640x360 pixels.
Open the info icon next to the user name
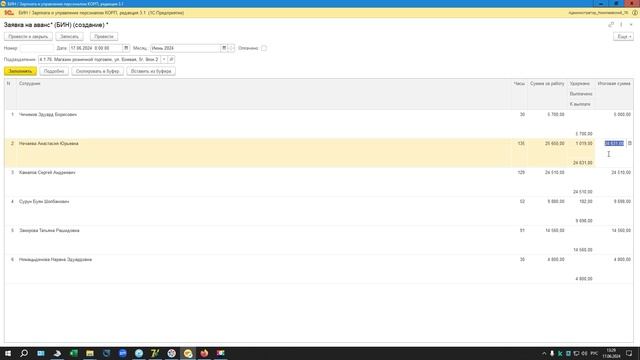click(x=635, y=13)
